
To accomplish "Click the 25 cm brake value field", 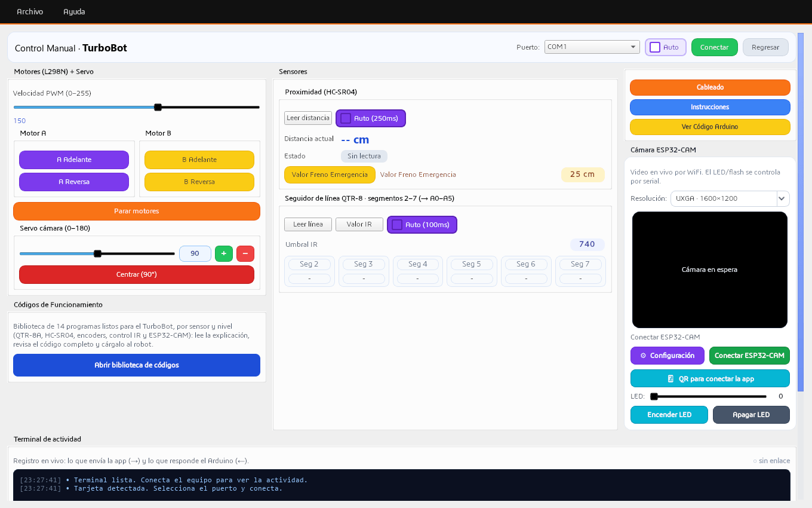I will click(583, 175).
